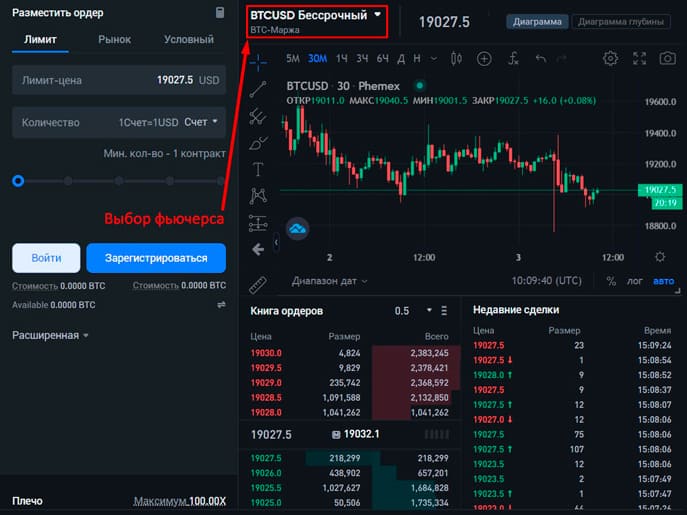Click the mark price icon near 19032.1
687x515 pixels.
point(336,434)
